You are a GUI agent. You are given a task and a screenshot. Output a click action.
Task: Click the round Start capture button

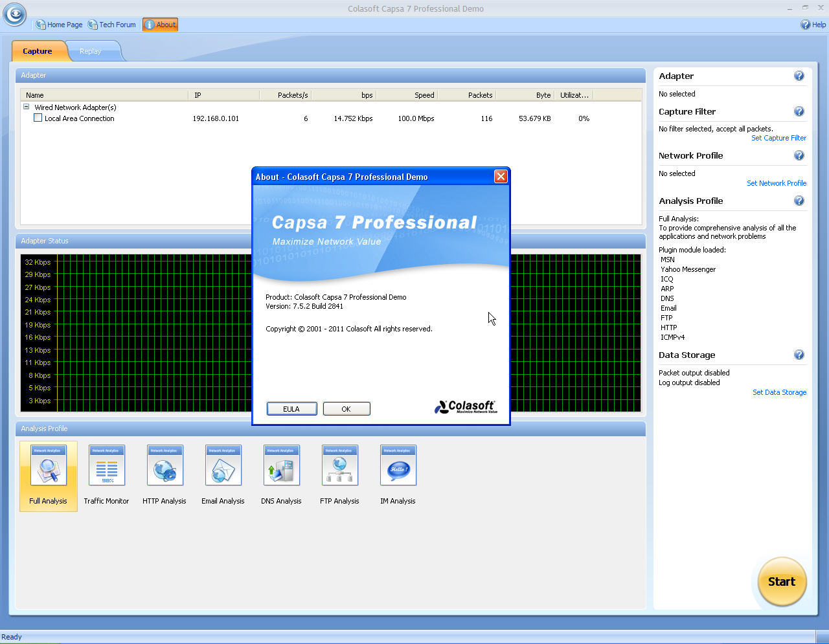pos(782,581)
